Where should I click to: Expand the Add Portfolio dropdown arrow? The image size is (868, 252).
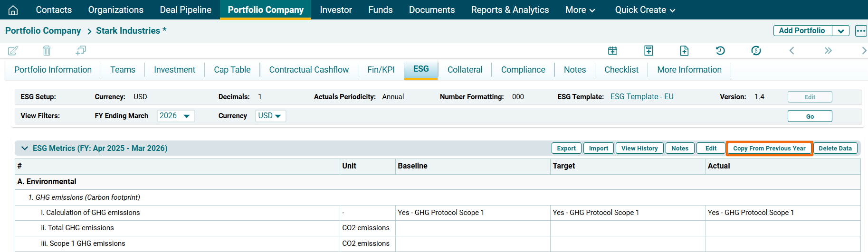click(840, 31)
